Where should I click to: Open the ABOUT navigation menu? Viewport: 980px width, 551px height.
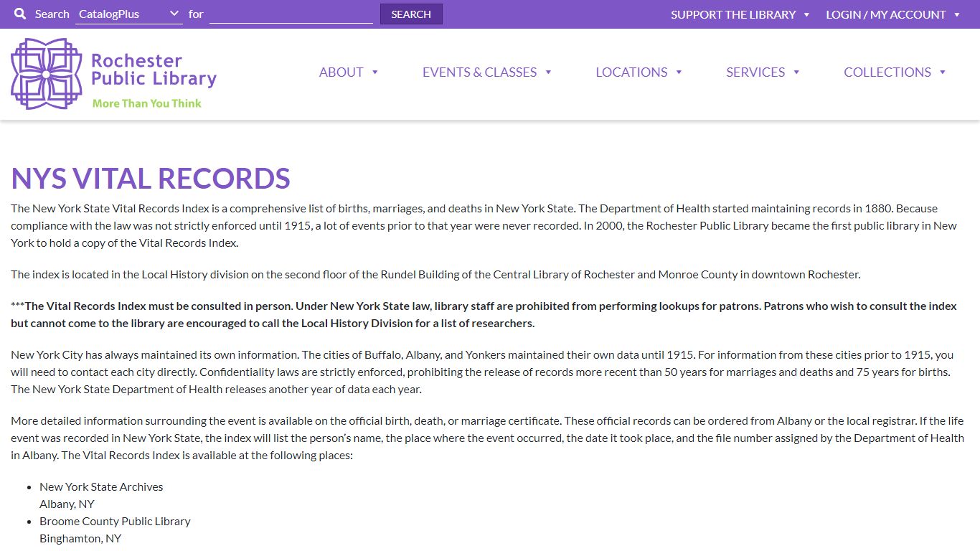(x=341, y=72)
